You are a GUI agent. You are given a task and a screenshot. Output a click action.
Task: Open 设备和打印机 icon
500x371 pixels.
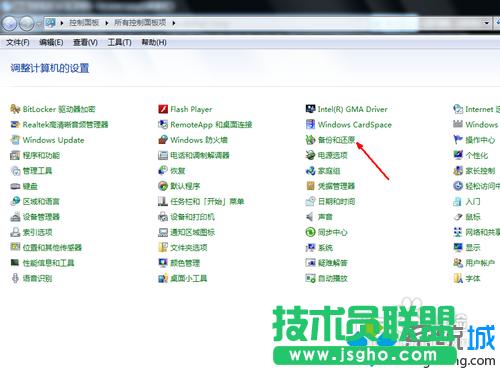[x=163, y=217]
